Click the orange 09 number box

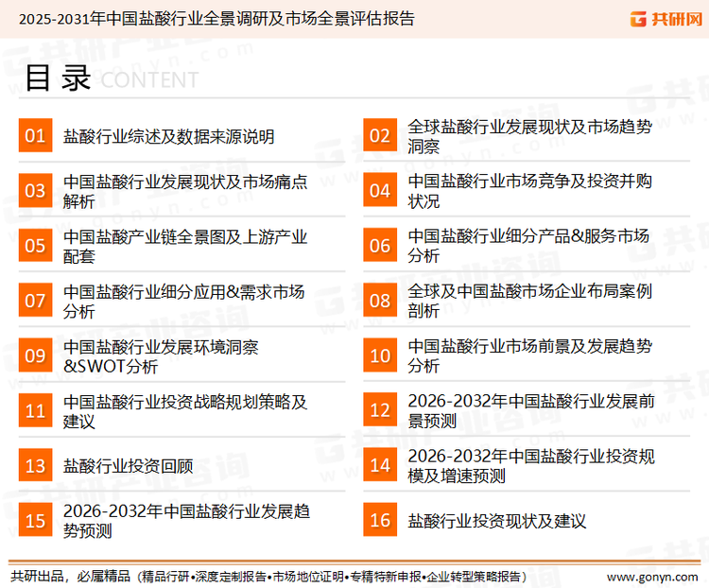tap(35, 355)
